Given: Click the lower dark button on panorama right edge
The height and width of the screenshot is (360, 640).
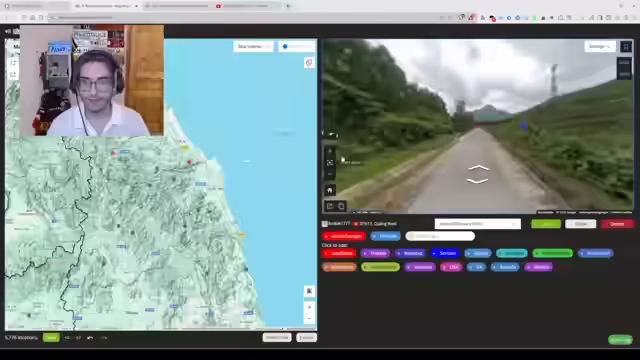Looking at the screenshot, I should click(624, 74).
